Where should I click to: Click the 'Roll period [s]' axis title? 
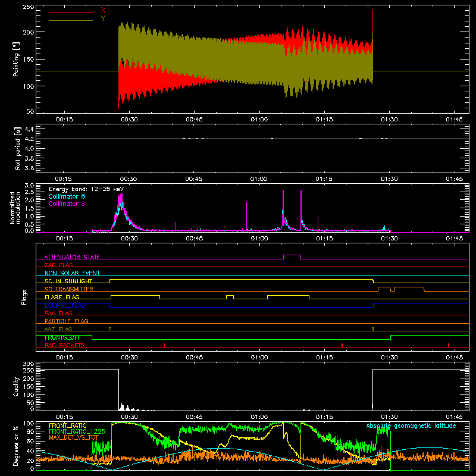17,148
